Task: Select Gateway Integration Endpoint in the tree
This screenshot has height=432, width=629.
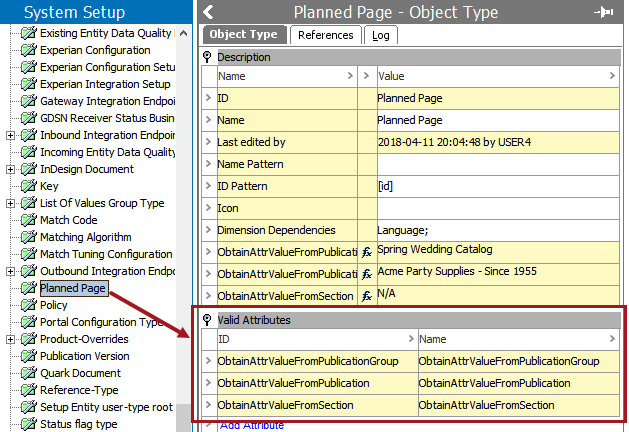Action: [108, 101]
